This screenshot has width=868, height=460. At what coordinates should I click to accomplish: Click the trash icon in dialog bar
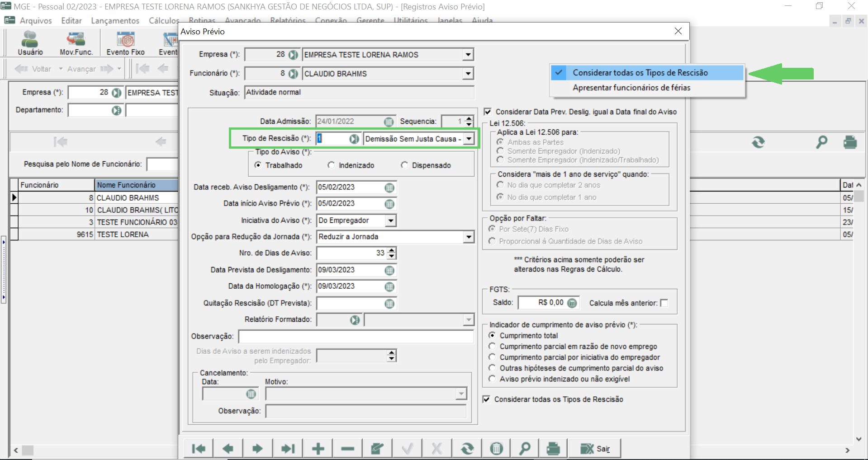pyautogui.click(x=496, y=448)
